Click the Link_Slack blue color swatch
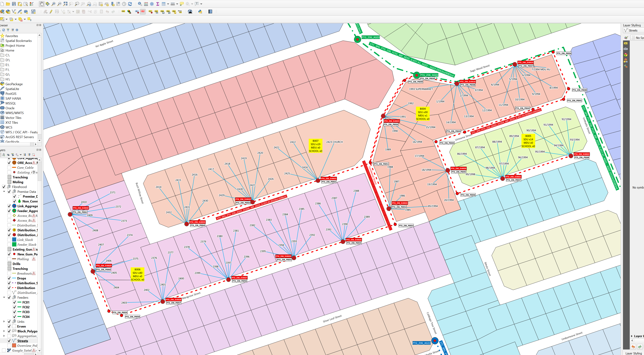 click(14, 240)
